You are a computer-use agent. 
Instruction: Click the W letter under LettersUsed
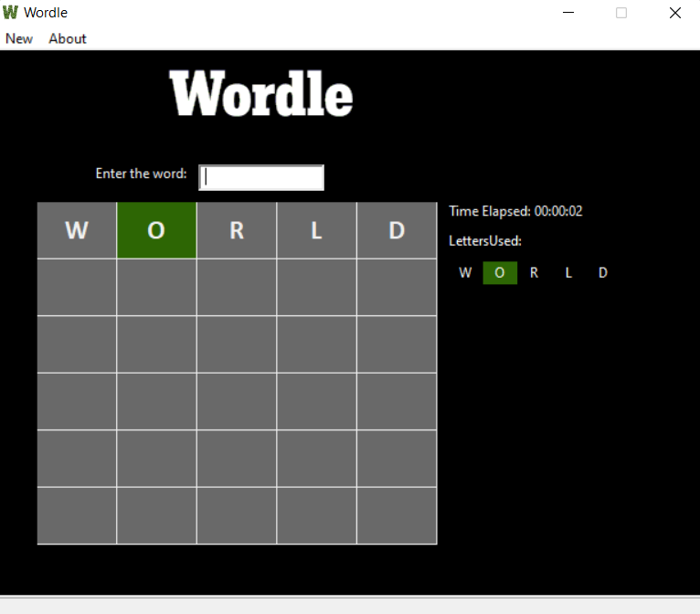coord(465,272)
